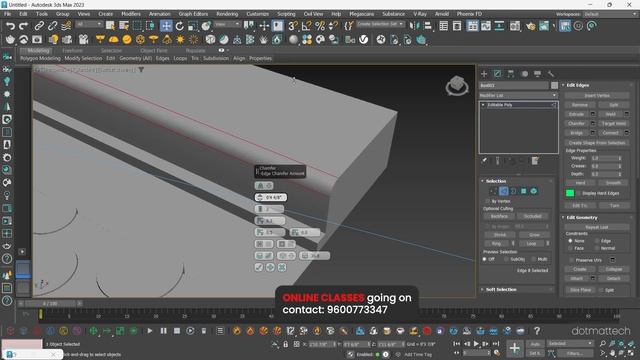Open the Render Setup teapot icon
This screenshot has height=360, width=640.
530,26
